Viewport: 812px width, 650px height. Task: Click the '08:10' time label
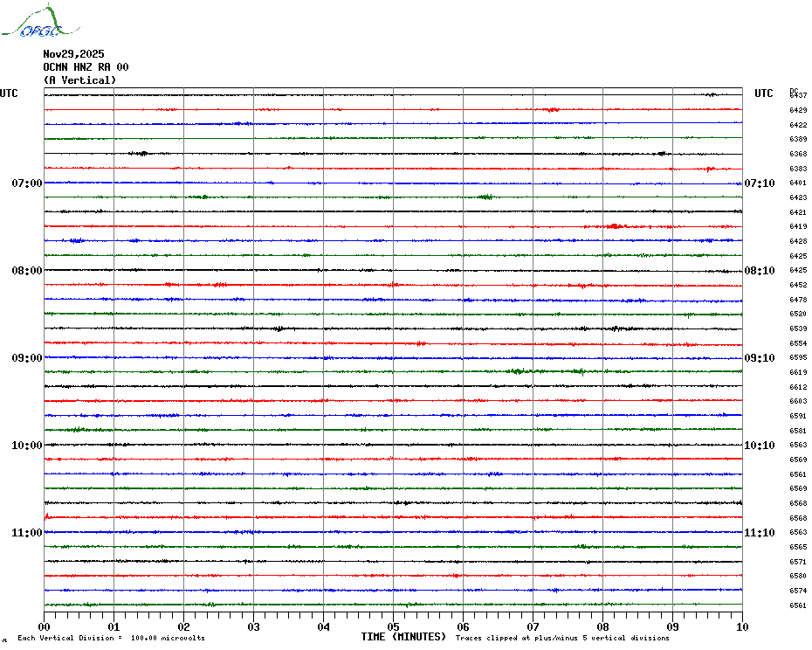click(760, 271)
